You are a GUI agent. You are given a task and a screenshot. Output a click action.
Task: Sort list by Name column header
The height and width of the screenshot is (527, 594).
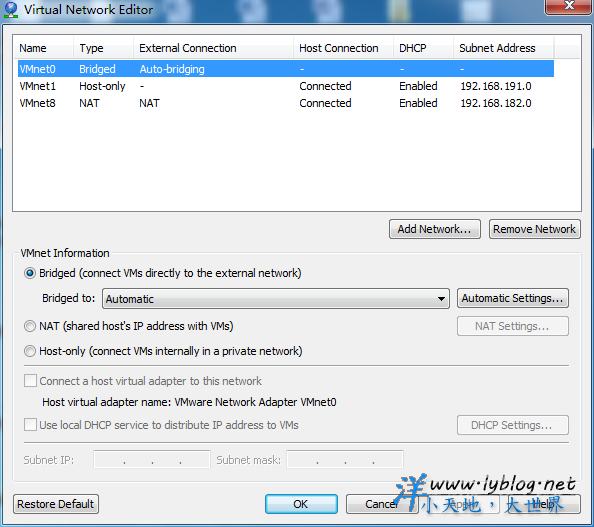(43, 48)
